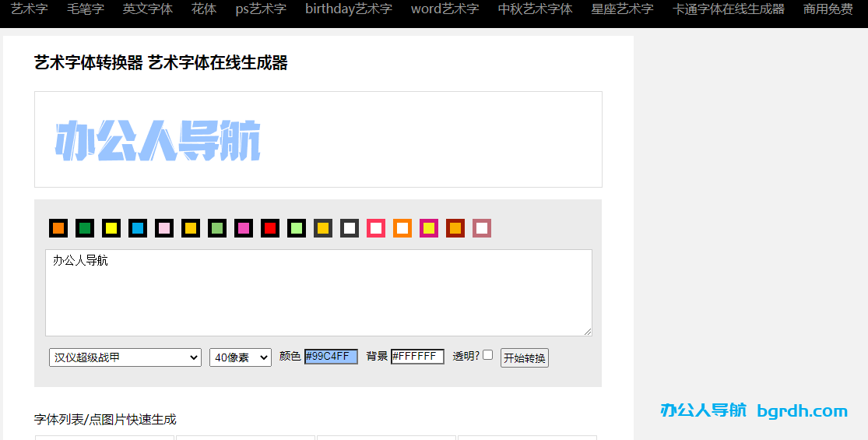Expand the 40像素 font size dropdown

click(240, 357)
